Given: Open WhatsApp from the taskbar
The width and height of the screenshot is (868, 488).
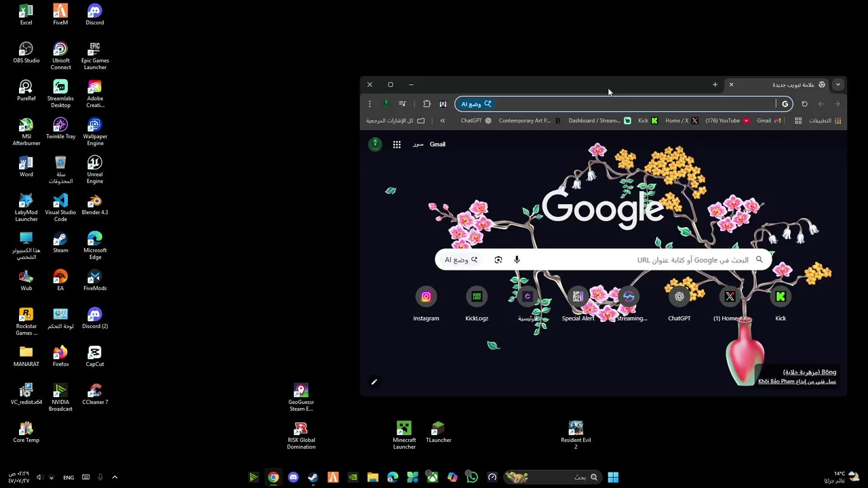Looking at the screenshot, I should (x=472, y=477).
